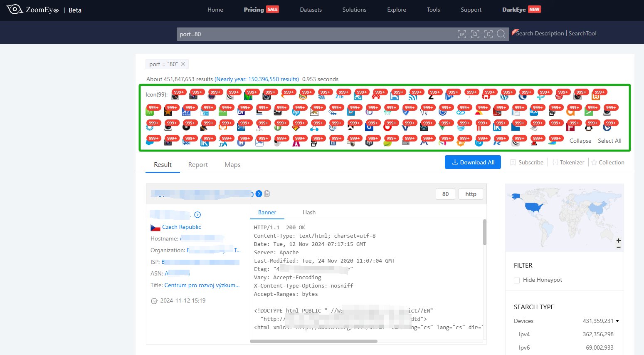
Task: Open the file upload search icon
Action: point(475,34)
